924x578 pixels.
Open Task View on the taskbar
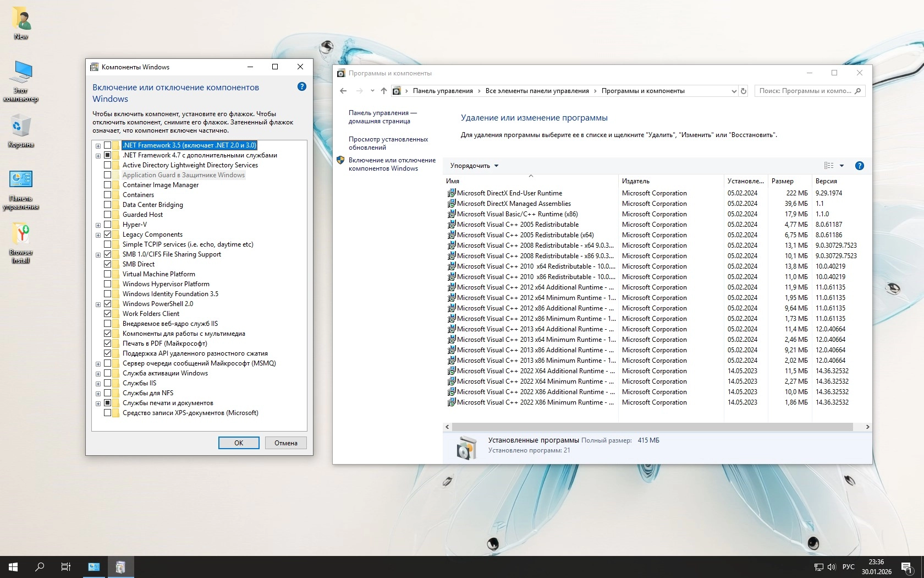[66, 566]
